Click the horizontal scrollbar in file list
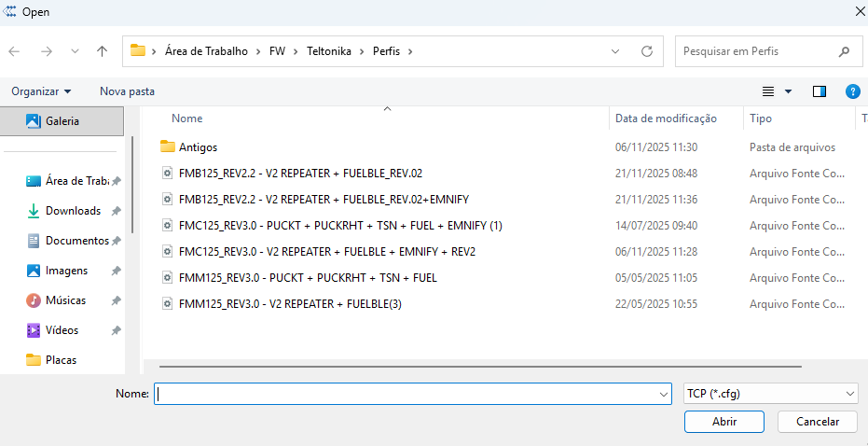The image size is (868, 446). click(480, 366)
